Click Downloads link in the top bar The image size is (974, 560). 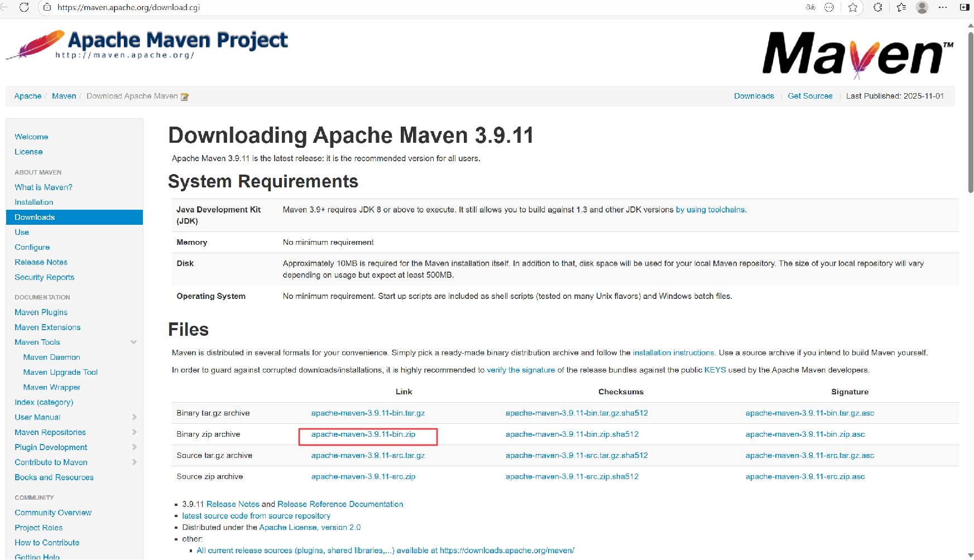click(x=754, y=96)
